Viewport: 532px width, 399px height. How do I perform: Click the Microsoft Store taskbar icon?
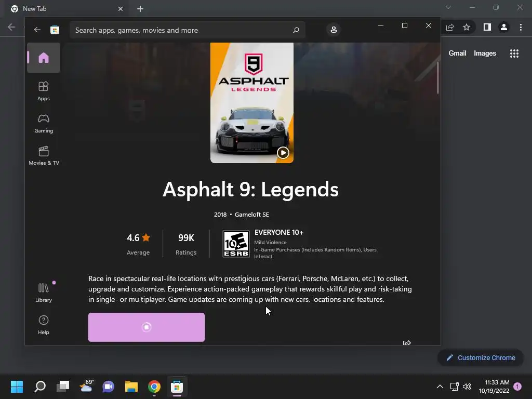point(177,387)
